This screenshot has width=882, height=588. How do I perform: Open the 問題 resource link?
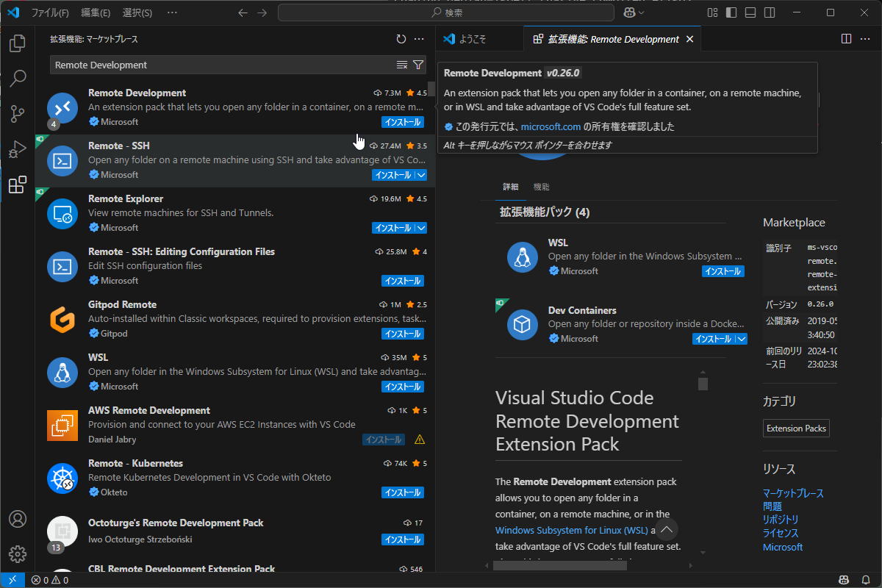[772, 506]
